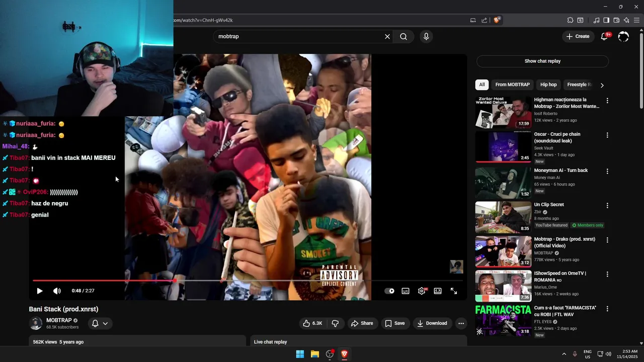The height and width of the screenshot is (362, 644).
Task: Play the Bani Stack video
Action: pos(40,291)
